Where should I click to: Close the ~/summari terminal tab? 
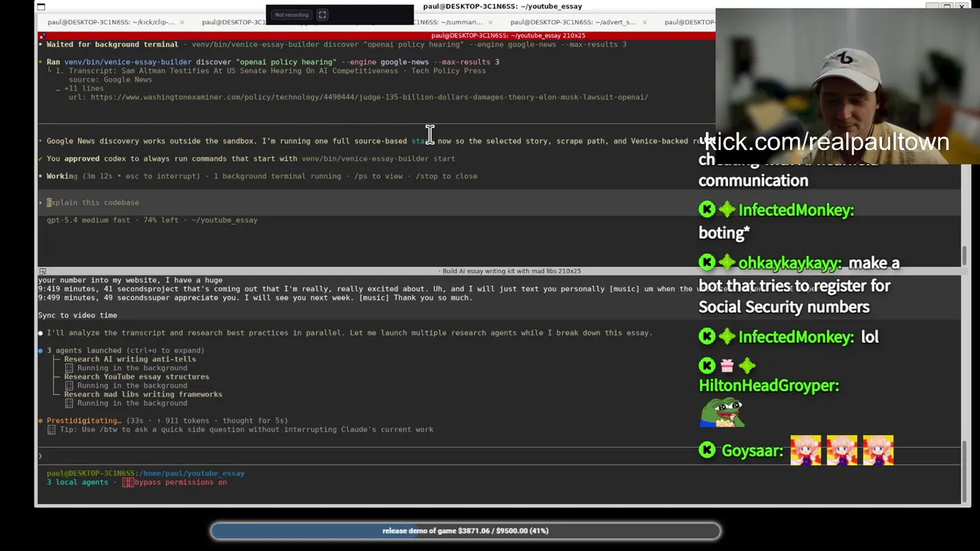492,22
